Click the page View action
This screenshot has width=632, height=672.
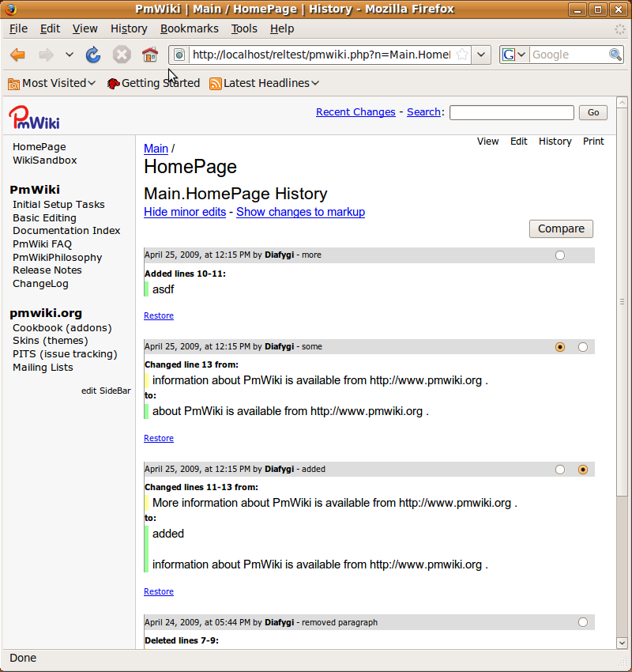pyautogui.click(x=487, y=142)
